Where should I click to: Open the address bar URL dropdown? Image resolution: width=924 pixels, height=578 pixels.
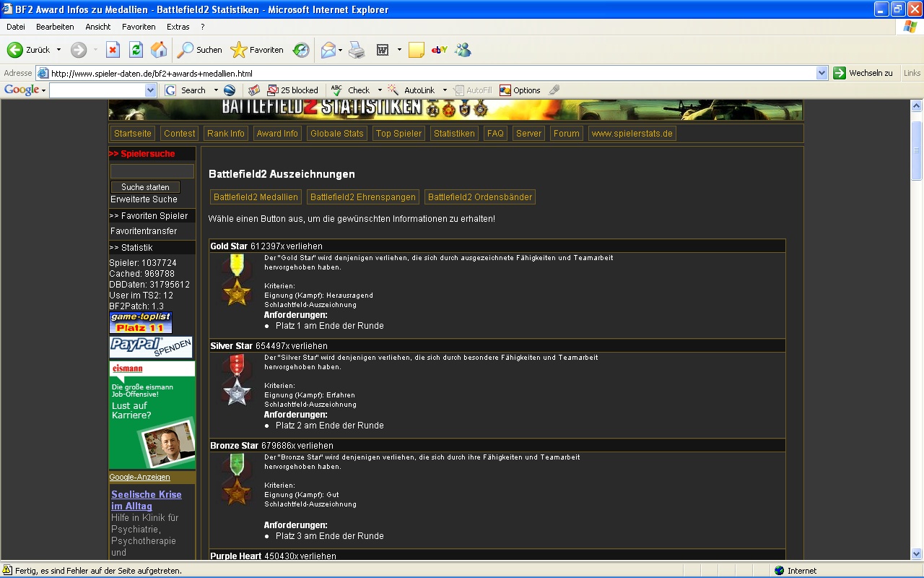pos(821,73)
